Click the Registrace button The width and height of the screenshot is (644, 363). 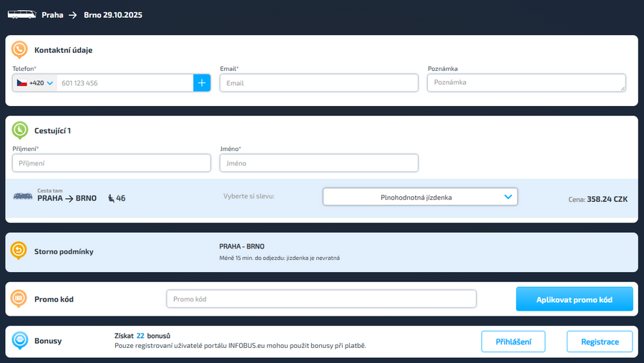tap(600, 342)
